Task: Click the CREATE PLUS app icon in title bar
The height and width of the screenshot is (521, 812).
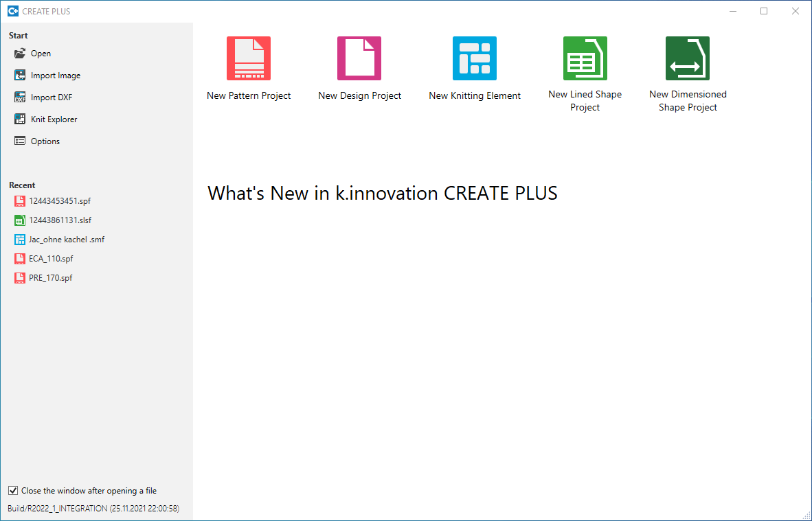Action: point(12,11)
